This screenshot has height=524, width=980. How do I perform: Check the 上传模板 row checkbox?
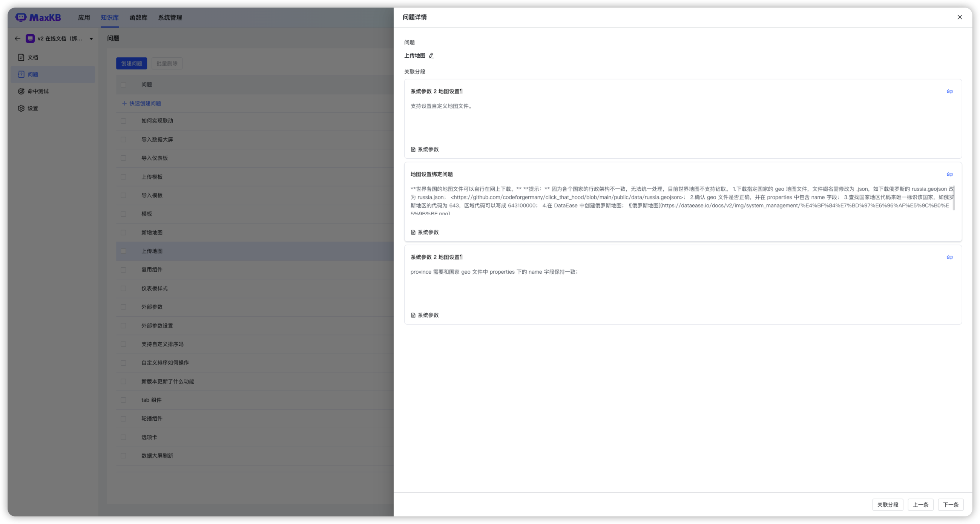(123, 177)
